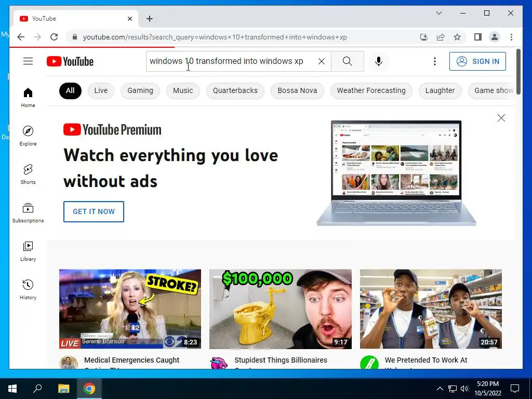532x399 pixels.
Task: Open Library in sidebar
Action: pyautogui.click(x=28, y=251)
